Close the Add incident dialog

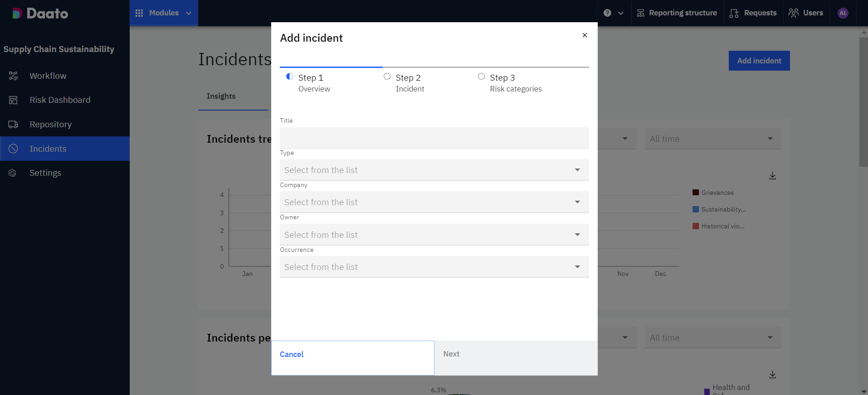(585, 35)
